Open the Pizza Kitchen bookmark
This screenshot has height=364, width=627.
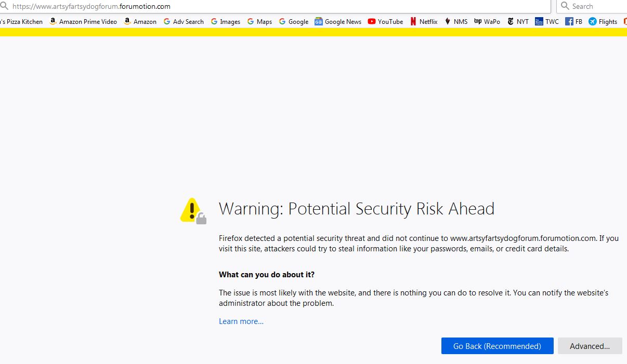pos(21,21)
